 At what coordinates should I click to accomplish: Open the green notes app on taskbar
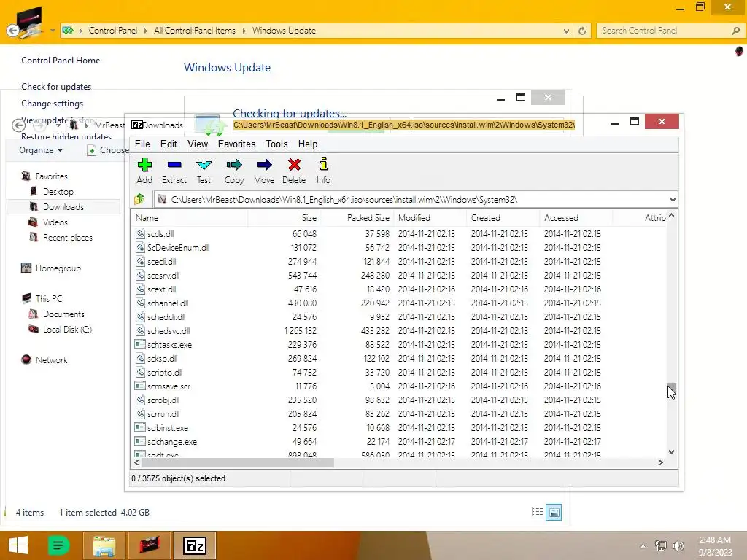(58, 545)
